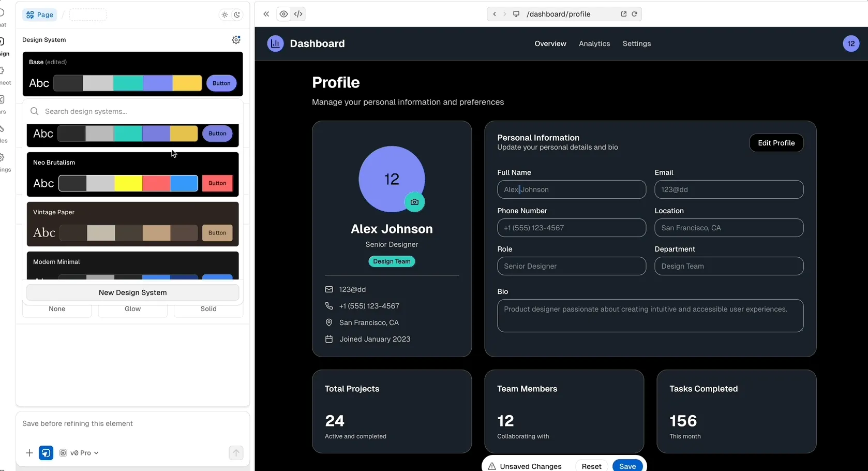Click the code view brackets icon
This screenshot has height=471, width=868.
pos(298,14)
